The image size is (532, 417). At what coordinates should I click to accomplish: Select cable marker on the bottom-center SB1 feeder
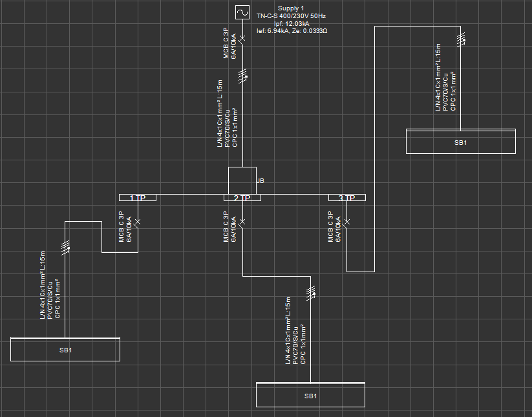[310, 292]
